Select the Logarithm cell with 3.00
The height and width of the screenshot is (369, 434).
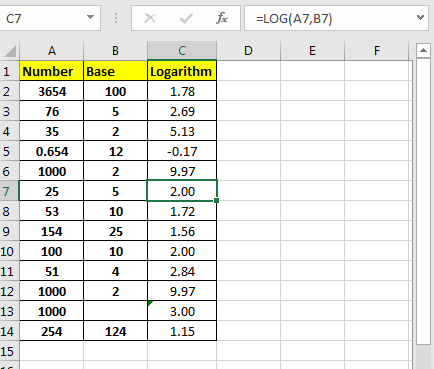[x=182, y=311]
